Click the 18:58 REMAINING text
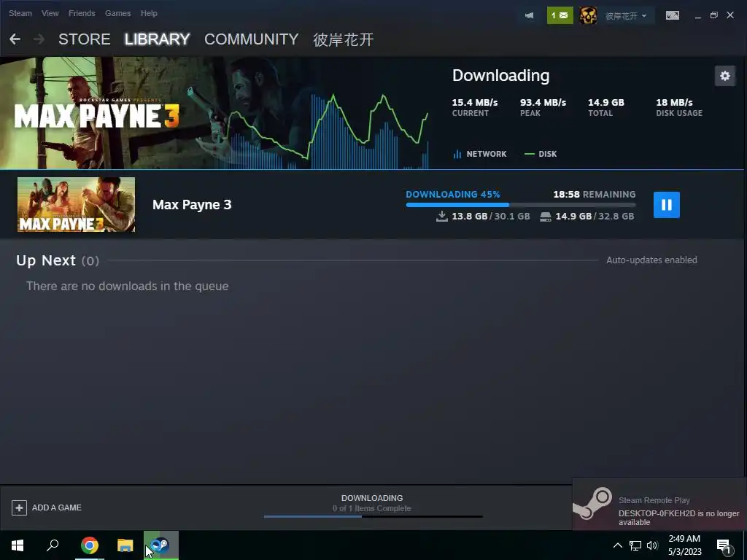Screen dimensions: 747x560 click(x=594, y=194)
